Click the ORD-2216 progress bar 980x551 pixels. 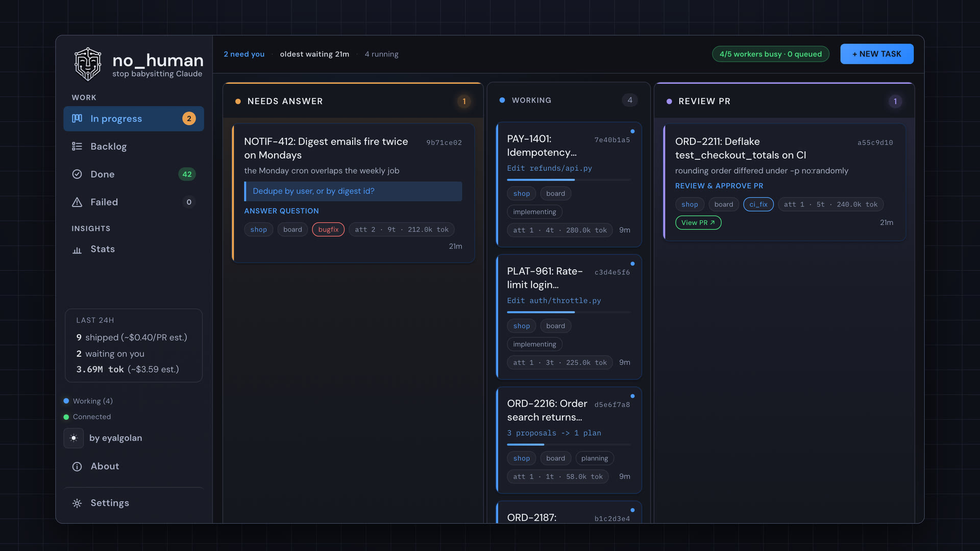coord(569,444)
